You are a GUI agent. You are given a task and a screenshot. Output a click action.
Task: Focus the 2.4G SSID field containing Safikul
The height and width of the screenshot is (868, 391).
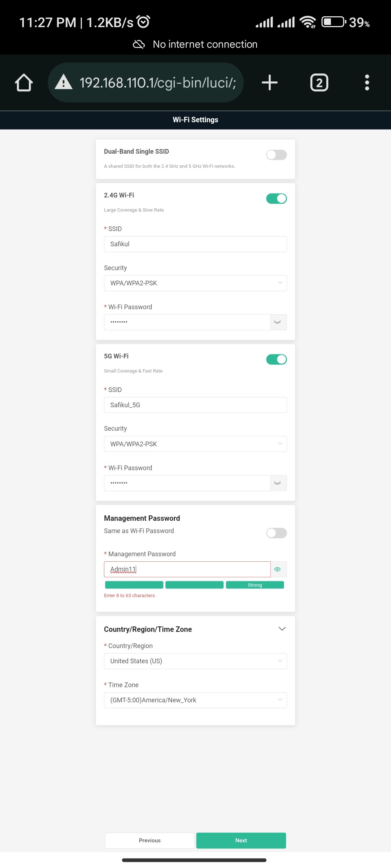[x=195, y=244]
